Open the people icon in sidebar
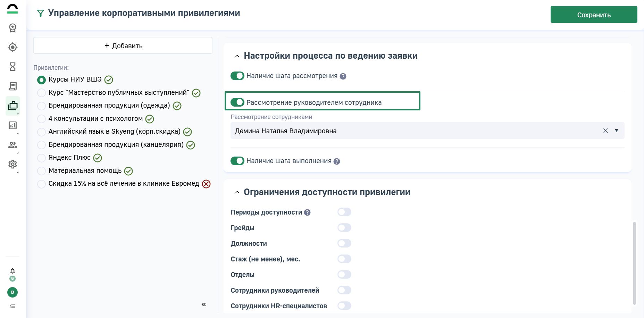The width and height of the screenshot is (644, 318). coord(12,145)
